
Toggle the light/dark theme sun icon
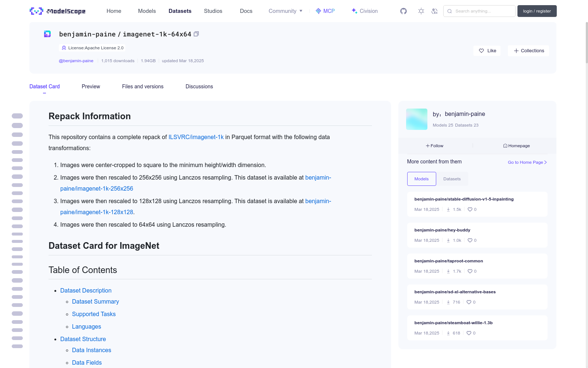point(421,11)
